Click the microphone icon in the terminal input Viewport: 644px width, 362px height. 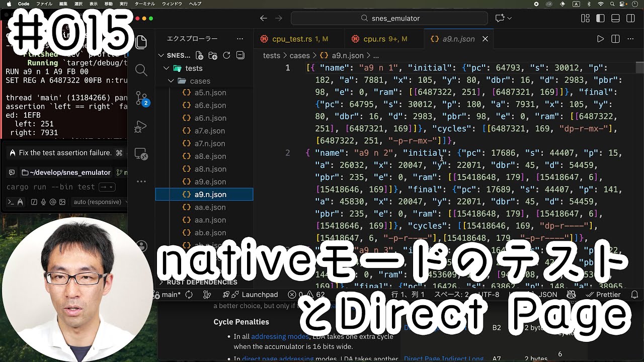pyautogui.click(x=44, y=202)
